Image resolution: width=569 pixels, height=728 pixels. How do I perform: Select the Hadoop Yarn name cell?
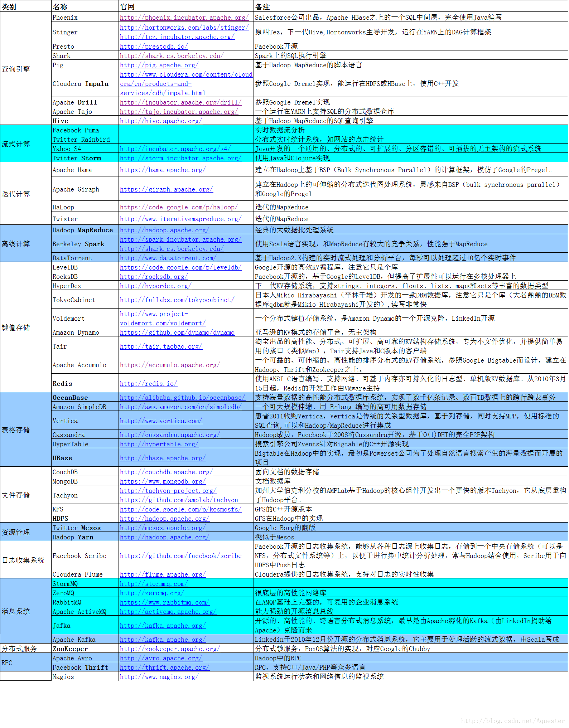click(x=85, y=537)
